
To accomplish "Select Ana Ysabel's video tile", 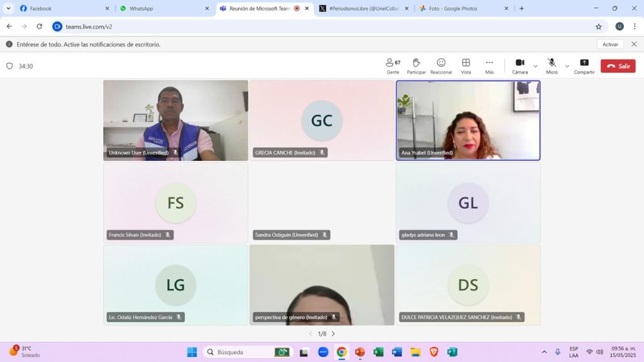I will [468, 120].
